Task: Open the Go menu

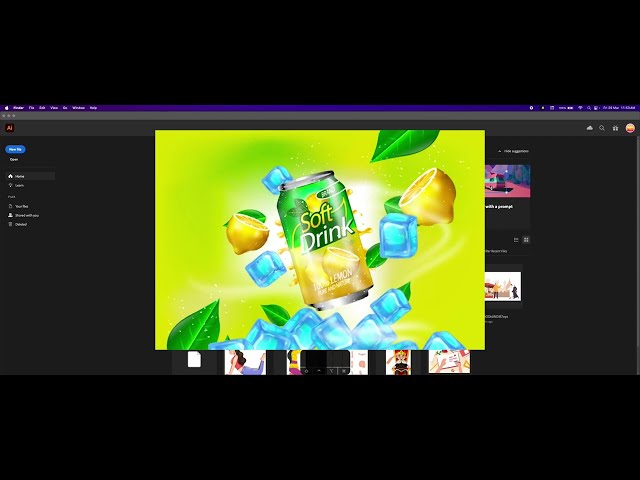Action: click(x=65, y=108)
